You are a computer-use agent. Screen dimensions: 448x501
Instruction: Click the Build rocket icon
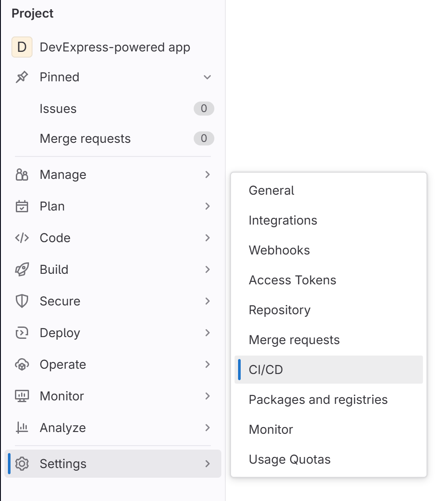[22, 270]
